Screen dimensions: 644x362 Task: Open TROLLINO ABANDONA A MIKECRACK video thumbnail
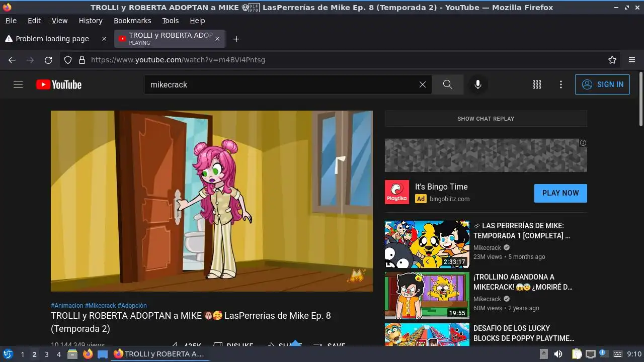point(427,296)
